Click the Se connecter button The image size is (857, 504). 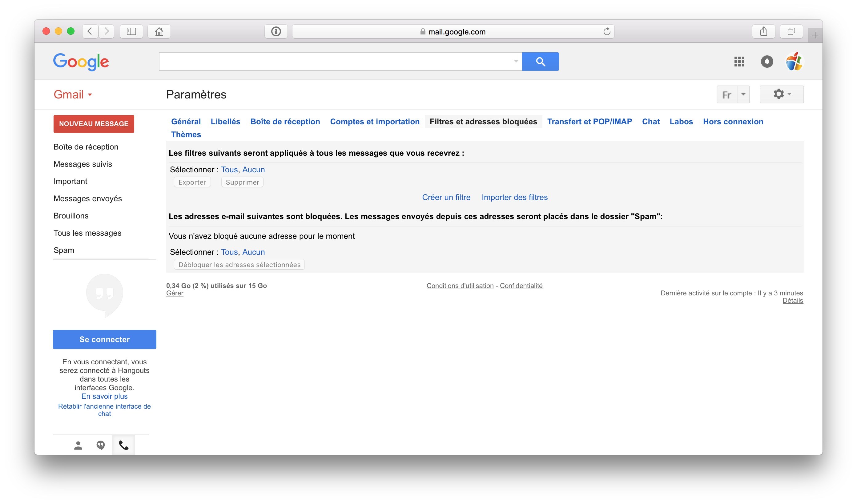[104, 339]
